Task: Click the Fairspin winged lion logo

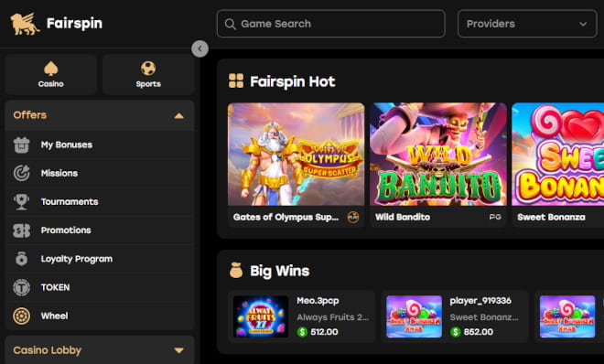Action: point(25,24)
